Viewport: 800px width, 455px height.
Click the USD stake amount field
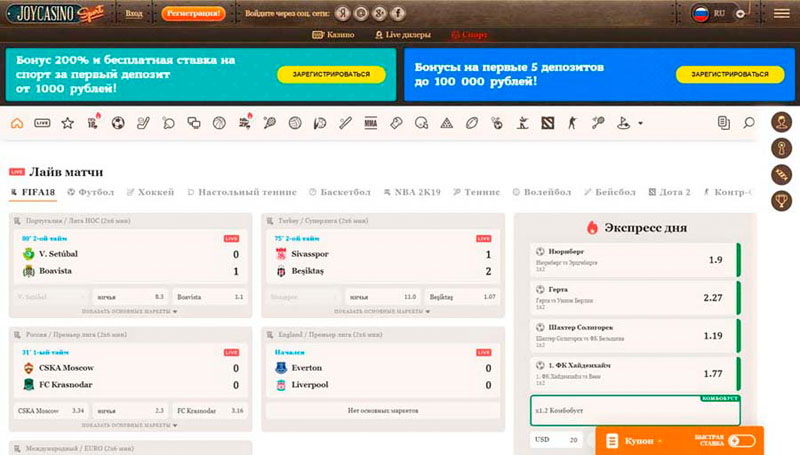pyautogui.click(x=556, y=440)
